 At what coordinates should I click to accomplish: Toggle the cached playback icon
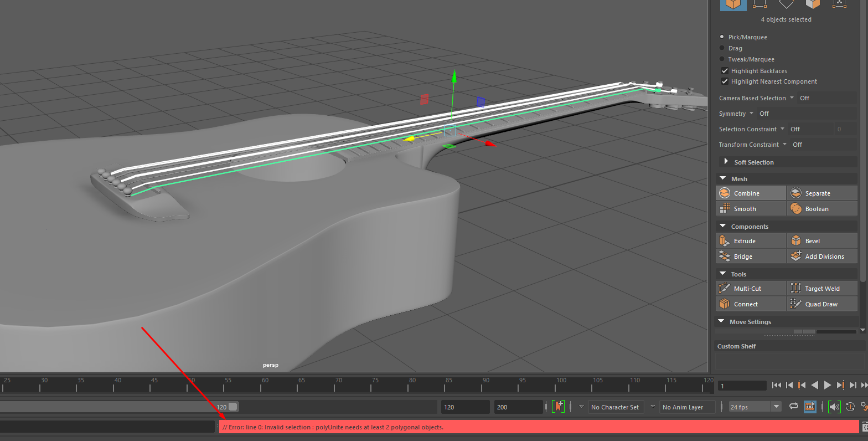(810, 407)
